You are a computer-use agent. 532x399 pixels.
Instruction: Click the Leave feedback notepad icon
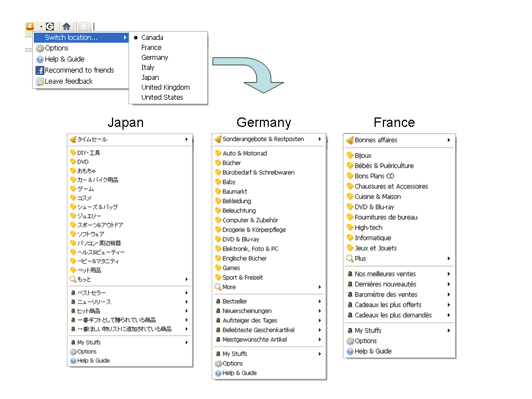pos(40,81)
